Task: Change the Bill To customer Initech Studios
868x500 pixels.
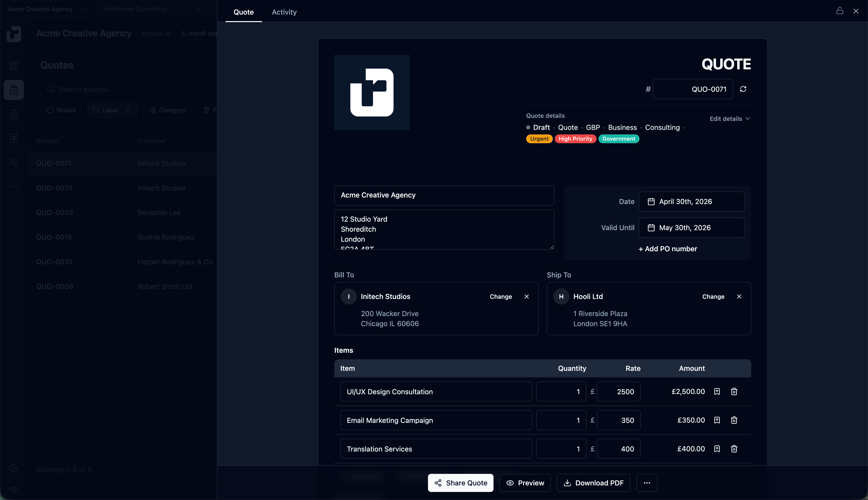Action: 501,296
